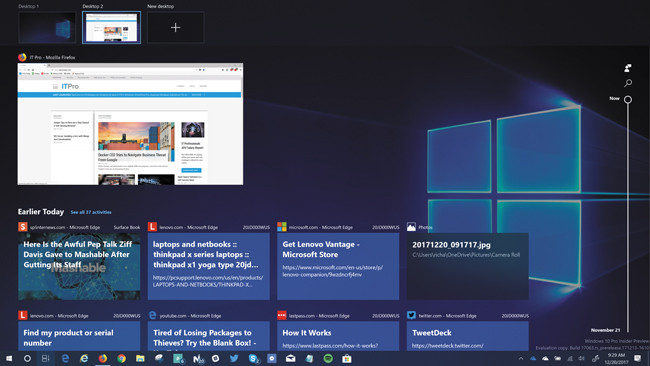650x366 pixels.
Task: Click the volume speaker tray icon
Action: [582, 359]
